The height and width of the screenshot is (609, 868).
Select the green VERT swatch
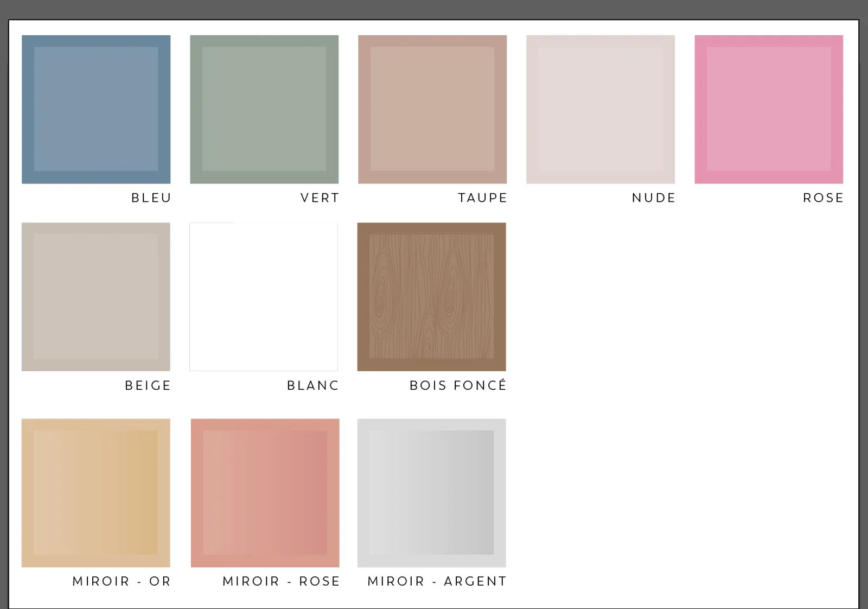(x=264, y=109)
